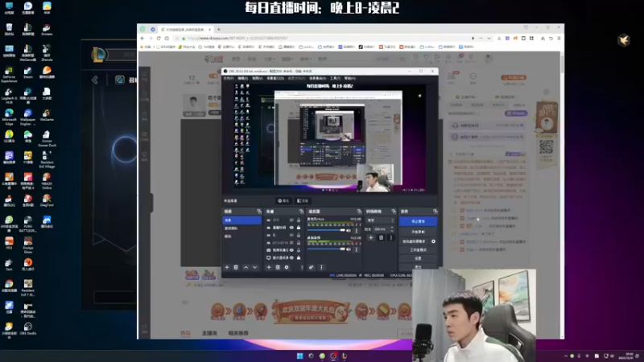The width and height of the screenshot is (644, 362).
Task: Open Wallpaper Engine desktop shortcut
Action: point(28,117)
